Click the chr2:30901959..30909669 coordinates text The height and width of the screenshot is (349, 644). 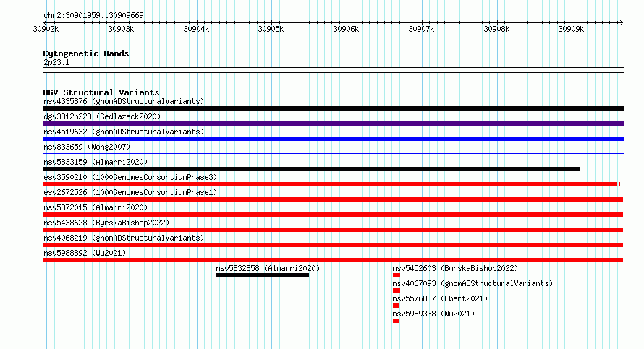click(x=93, y=15)
